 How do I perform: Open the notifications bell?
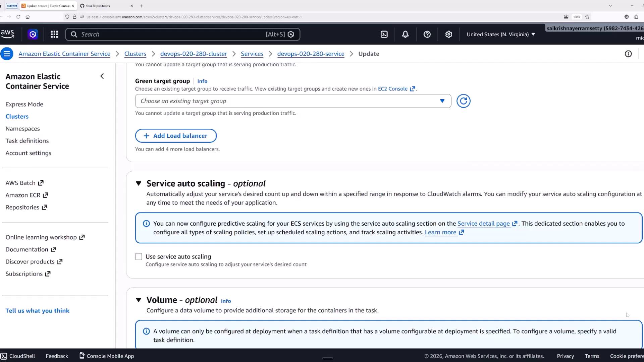pos(405,34)
